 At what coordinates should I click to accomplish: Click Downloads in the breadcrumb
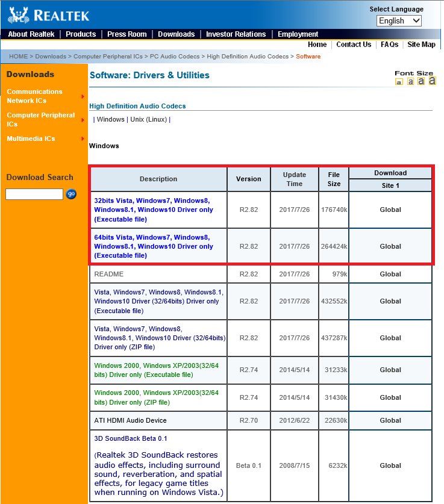[x=51, y=56]
